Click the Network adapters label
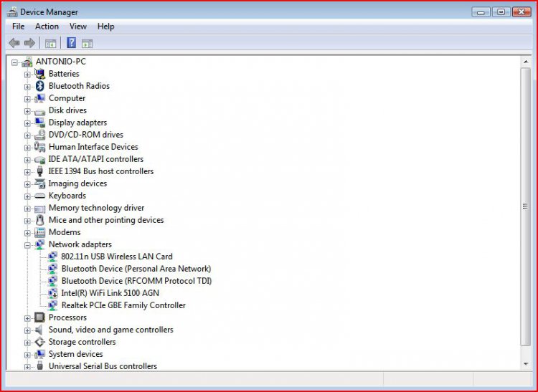Image resolution: width=538 pixels, height=392 pixels. coord(80,244)
